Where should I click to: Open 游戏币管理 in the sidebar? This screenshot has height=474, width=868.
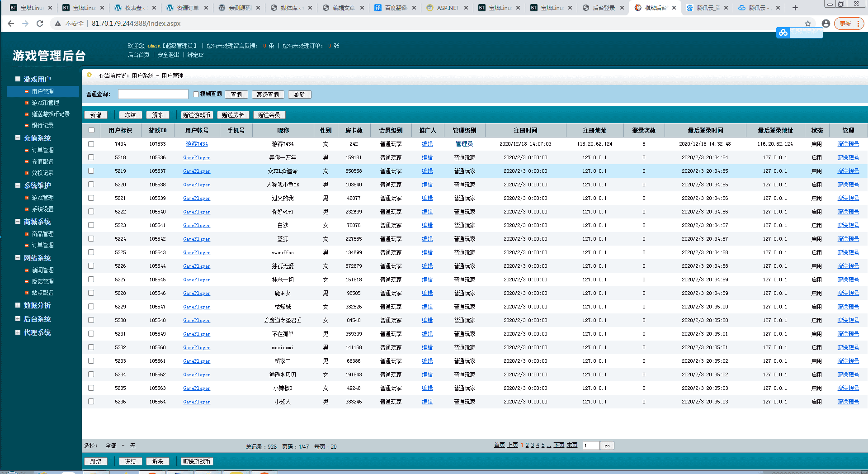[45, 103]
